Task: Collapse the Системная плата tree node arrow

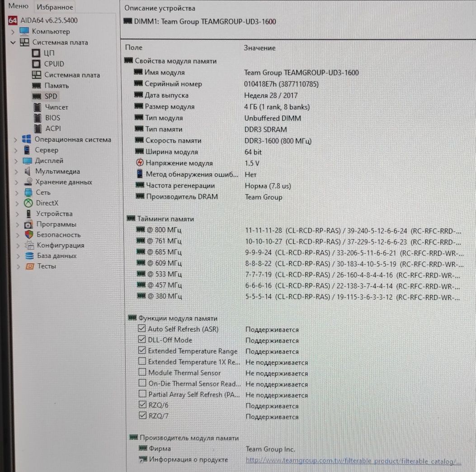Action: (13, 42)
